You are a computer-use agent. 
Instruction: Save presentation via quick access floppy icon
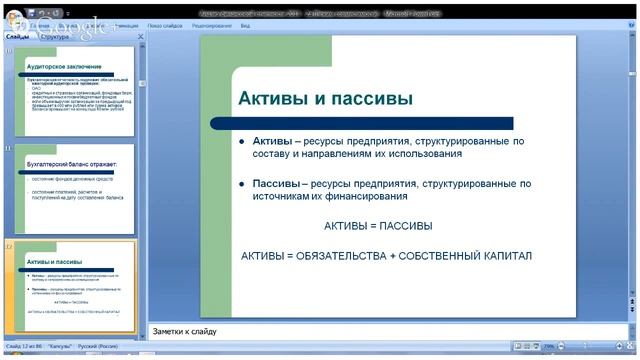31,13
